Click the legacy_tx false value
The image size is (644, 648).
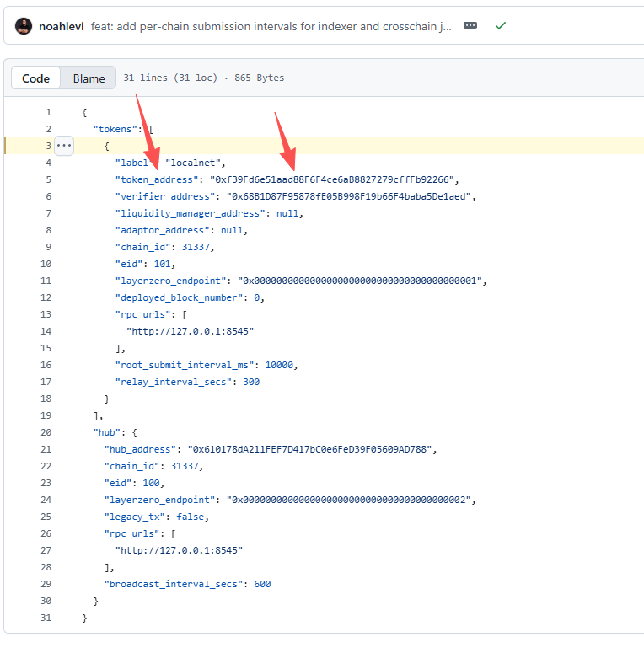(191, 517)
